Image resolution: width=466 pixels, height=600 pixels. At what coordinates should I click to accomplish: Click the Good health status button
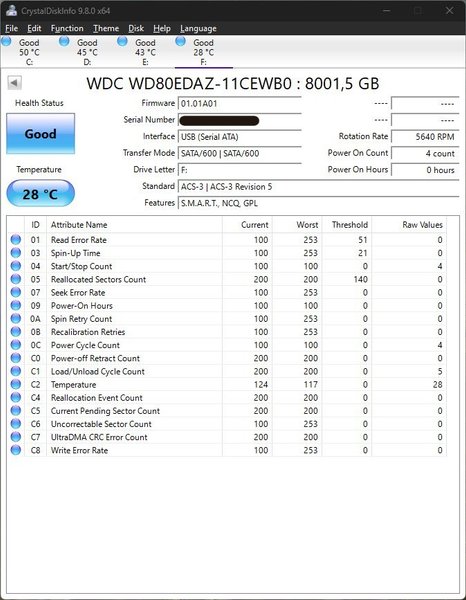click(41, 134)
